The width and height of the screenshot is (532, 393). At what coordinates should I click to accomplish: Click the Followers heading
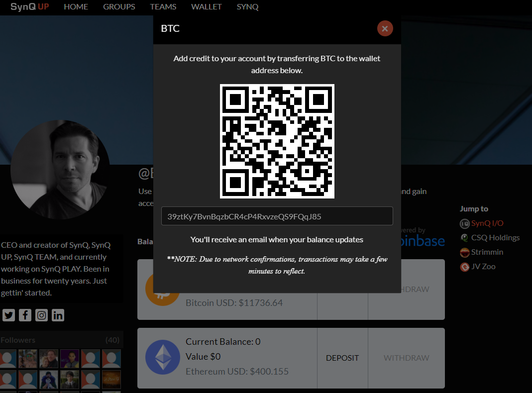pyautogui.click(x=17, y=340)
